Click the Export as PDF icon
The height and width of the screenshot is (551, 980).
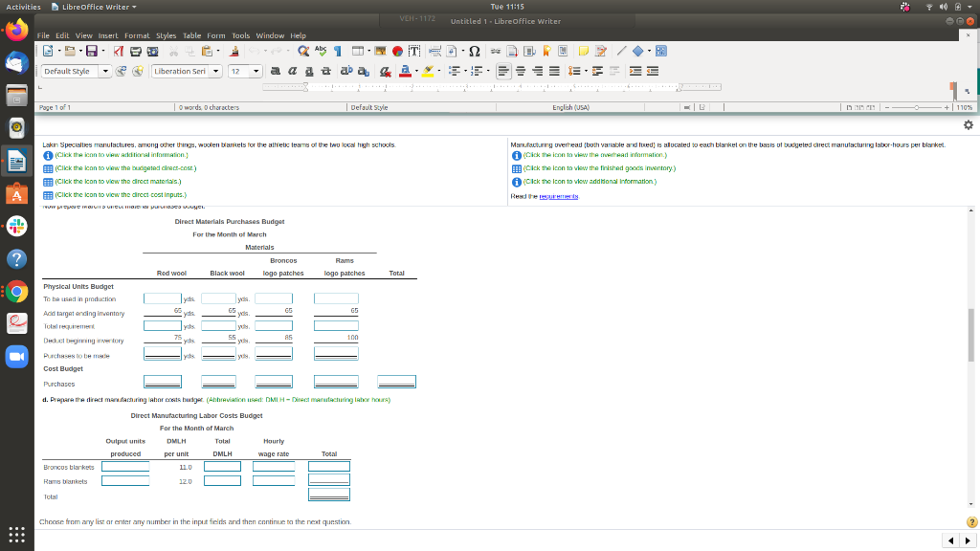118,52
